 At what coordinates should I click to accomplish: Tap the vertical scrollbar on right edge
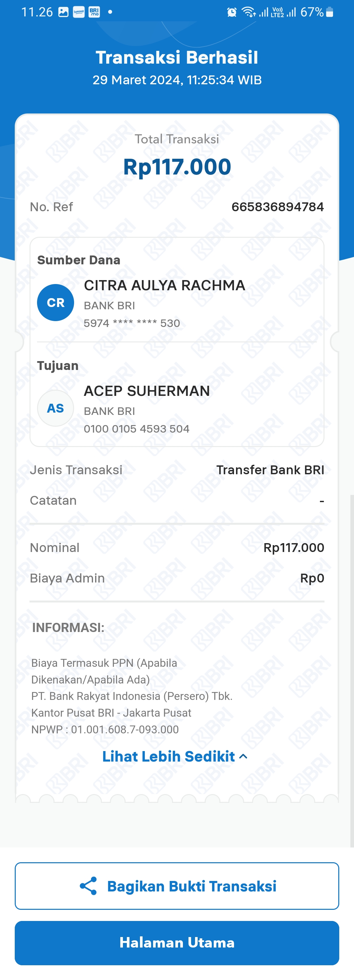point(352,671)
